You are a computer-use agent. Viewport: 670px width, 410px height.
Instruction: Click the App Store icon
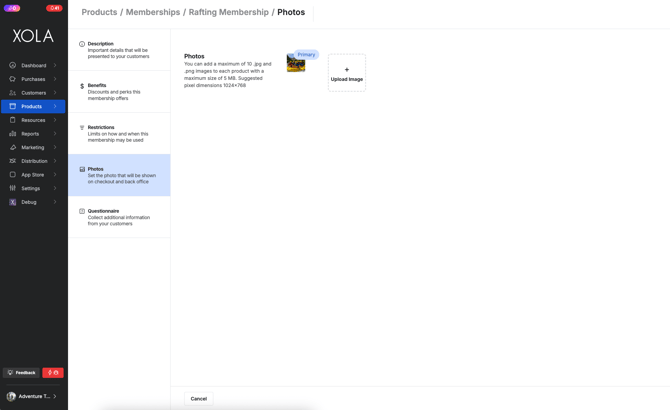(12, 175)
